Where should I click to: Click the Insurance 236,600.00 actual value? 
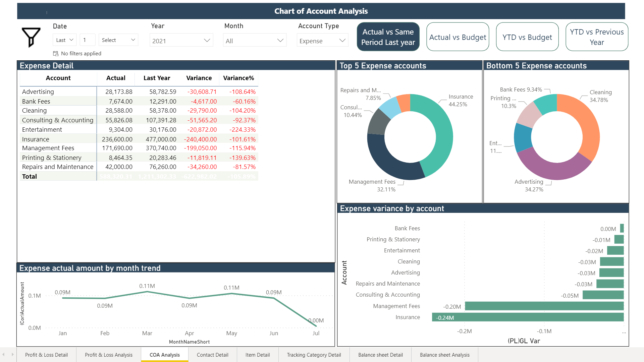(117, 139)
